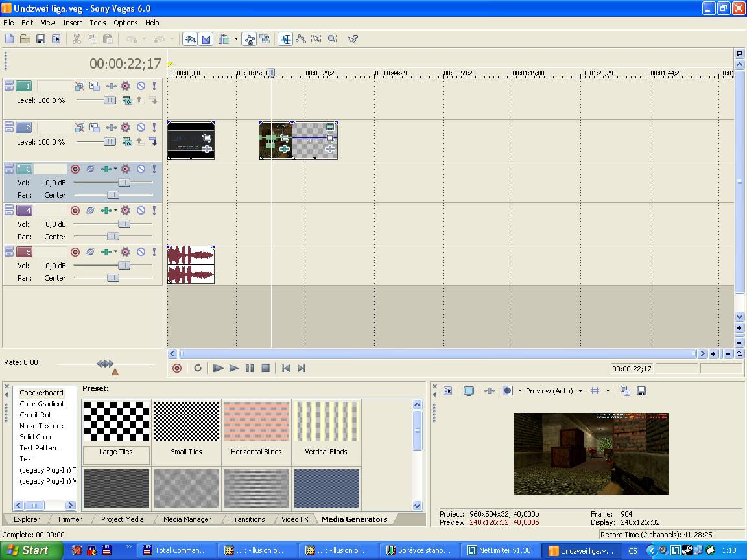Click the transport Record button

click(x=177, y=368)
